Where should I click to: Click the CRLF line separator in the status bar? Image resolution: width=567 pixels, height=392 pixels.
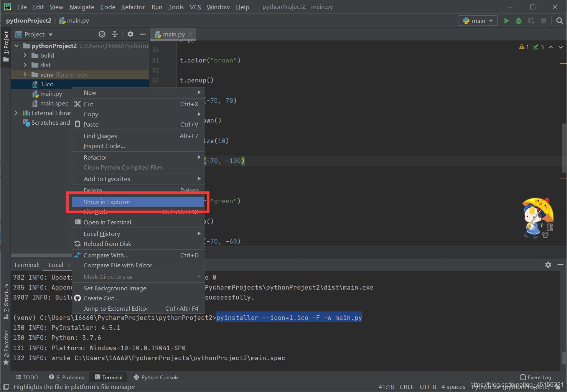click(x=406, y=387)
